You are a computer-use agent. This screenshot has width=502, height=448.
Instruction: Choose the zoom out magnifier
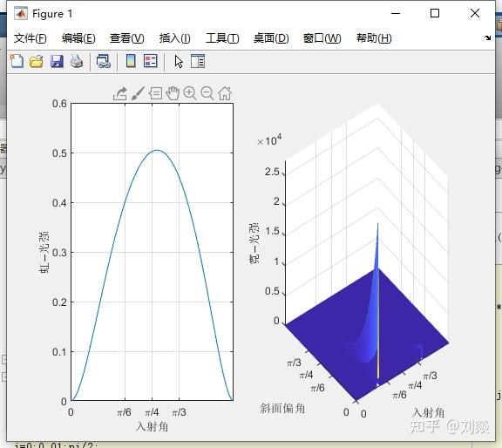click(x=207, y=93)
